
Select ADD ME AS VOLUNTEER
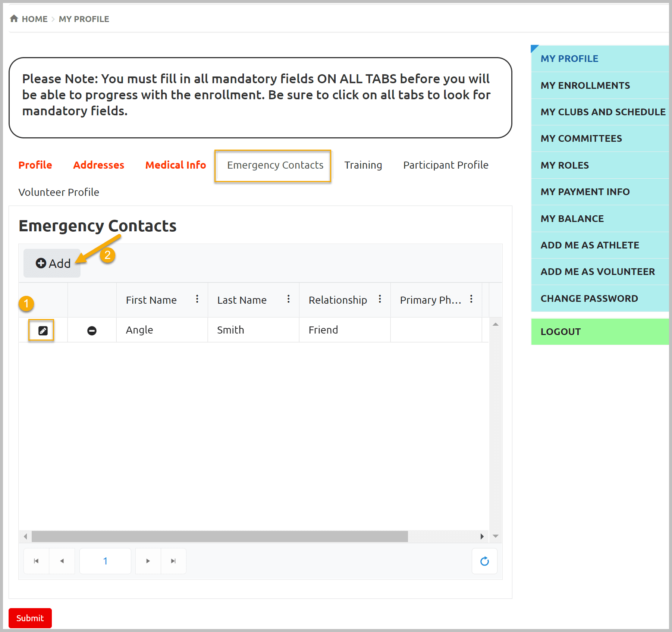click(x=600, y=272)
